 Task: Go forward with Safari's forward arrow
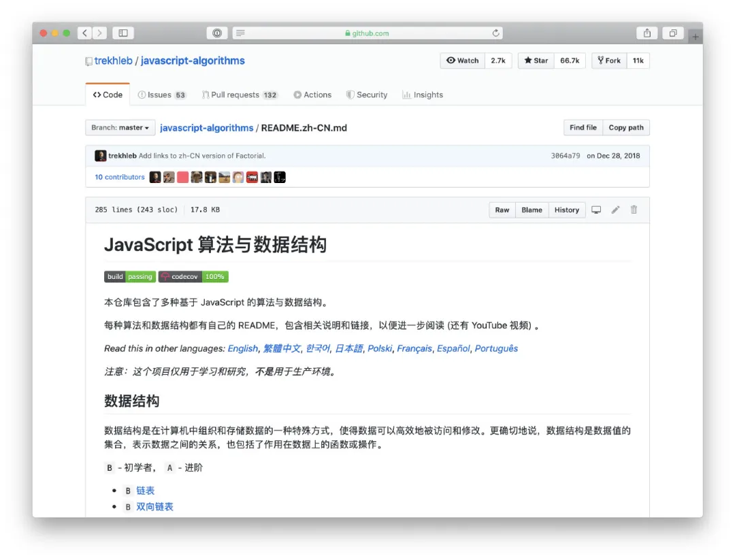click(x=99, y=33)
